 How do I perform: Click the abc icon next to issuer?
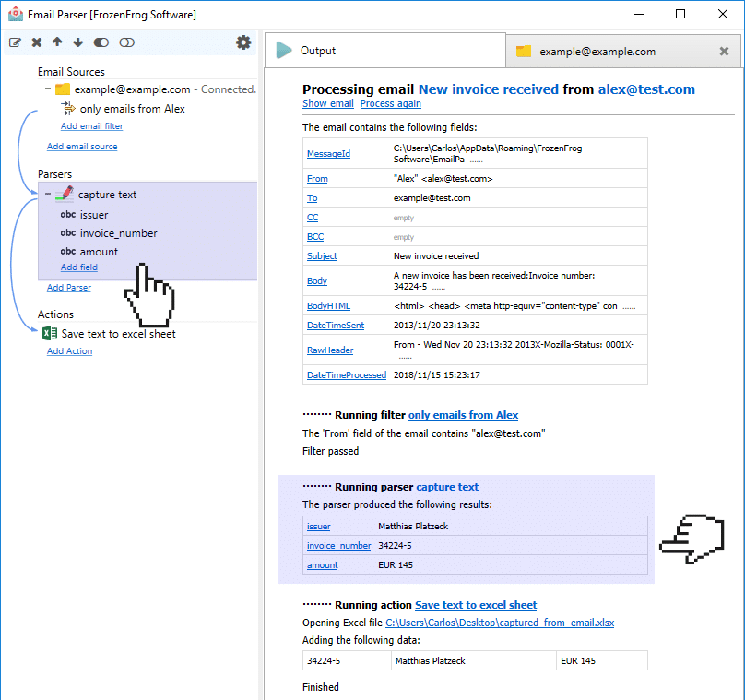(68, 214)
